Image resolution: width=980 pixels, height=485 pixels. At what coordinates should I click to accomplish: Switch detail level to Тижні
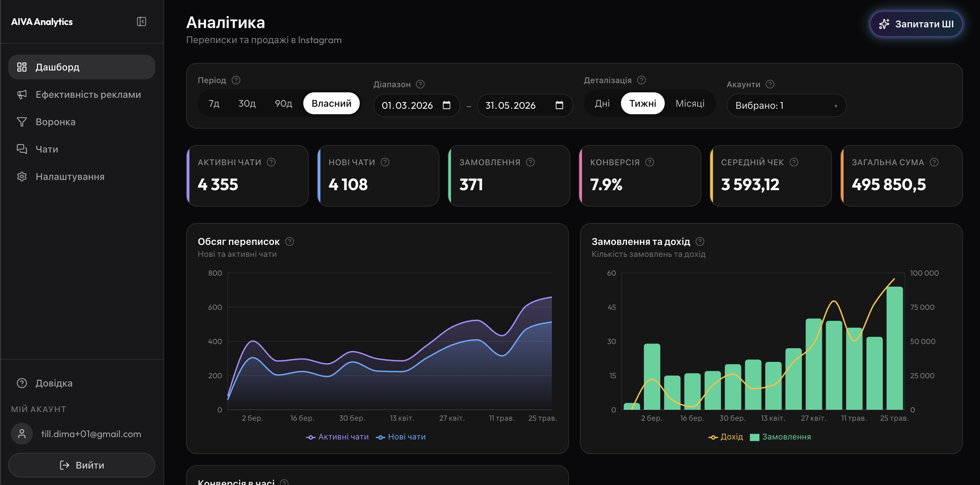click(x=643, y=104)
